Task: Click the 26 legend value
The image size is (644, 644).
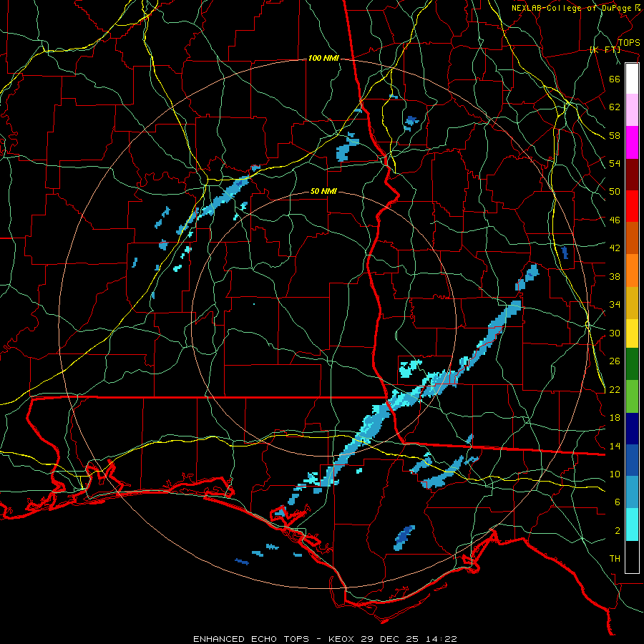Action: coord(615,361)
